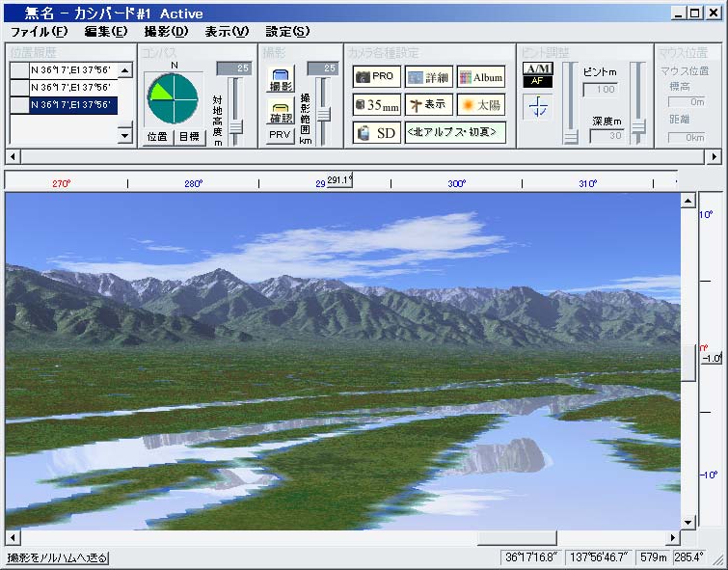Tick the checkbox of the first position history entry
The width and height of the screenshot is (728, 570).
point(19,70)
